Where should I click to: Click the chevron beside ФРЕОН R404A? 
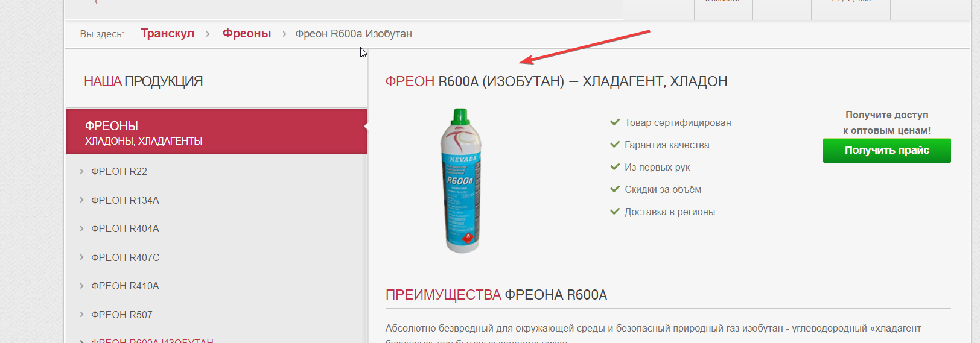tap(81, 228)
